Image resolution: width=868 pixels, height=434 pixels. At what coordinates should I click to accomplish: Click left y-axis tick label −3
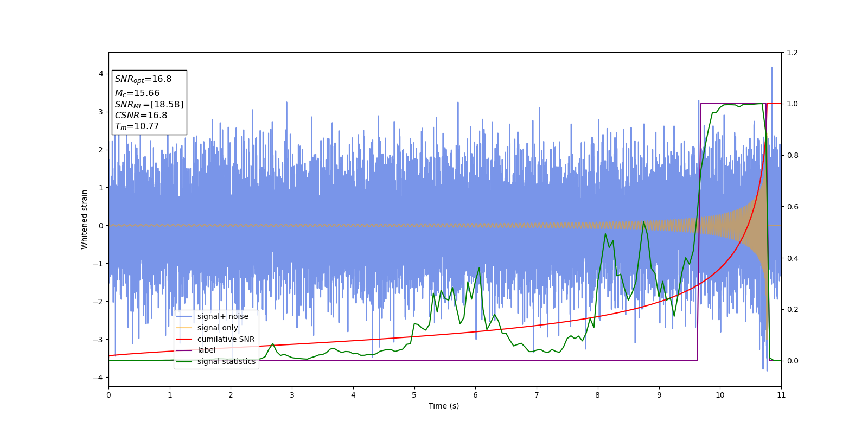(x=98, y=340)
